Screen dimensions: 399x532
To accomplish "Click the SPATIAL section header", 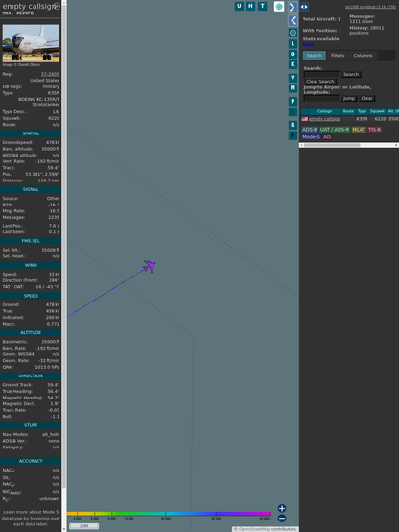I will tap(31, 133).
